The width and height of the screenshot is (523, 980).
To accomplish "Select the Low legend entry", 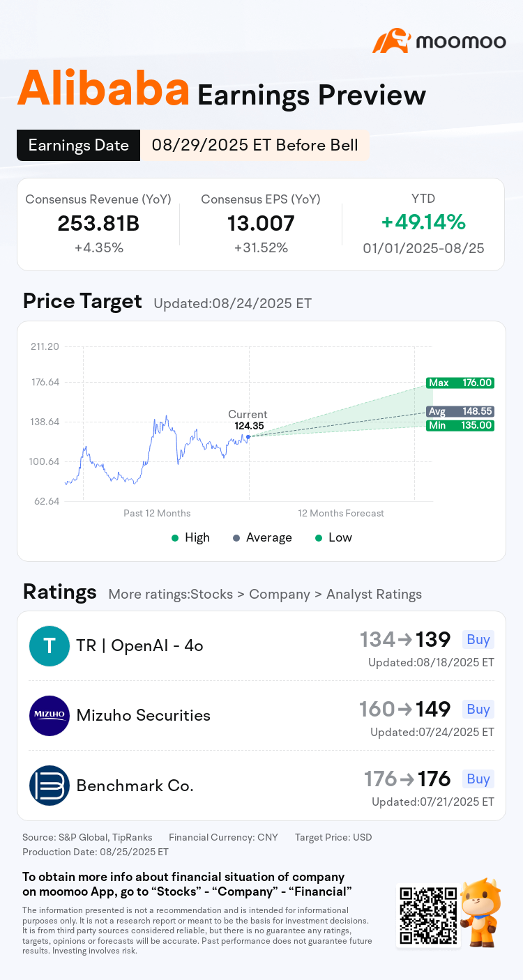I will [x=333, y=537].
